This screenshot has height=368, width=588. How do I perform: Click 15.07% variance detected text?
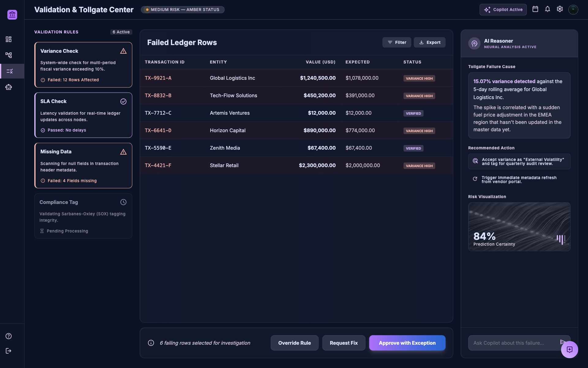coord(504,81)
